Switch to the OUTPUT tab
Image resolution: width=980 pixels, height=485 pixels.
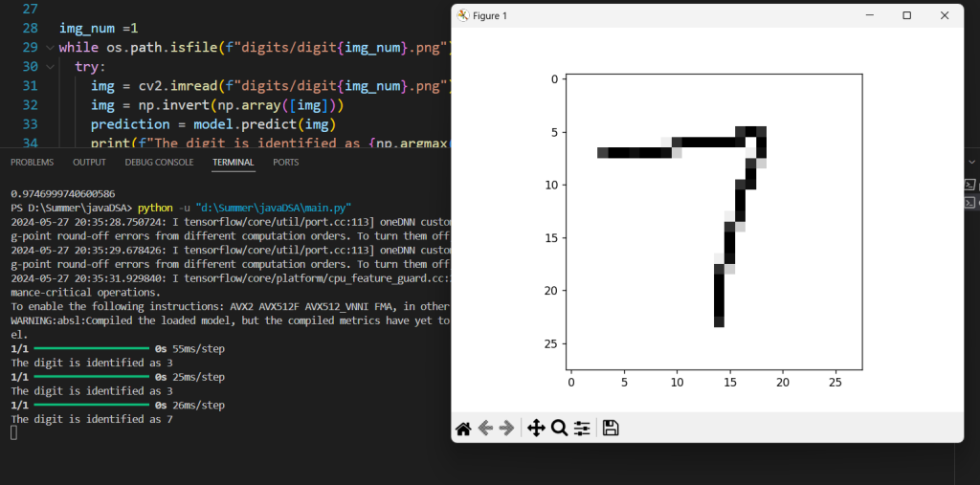[89, 162]
